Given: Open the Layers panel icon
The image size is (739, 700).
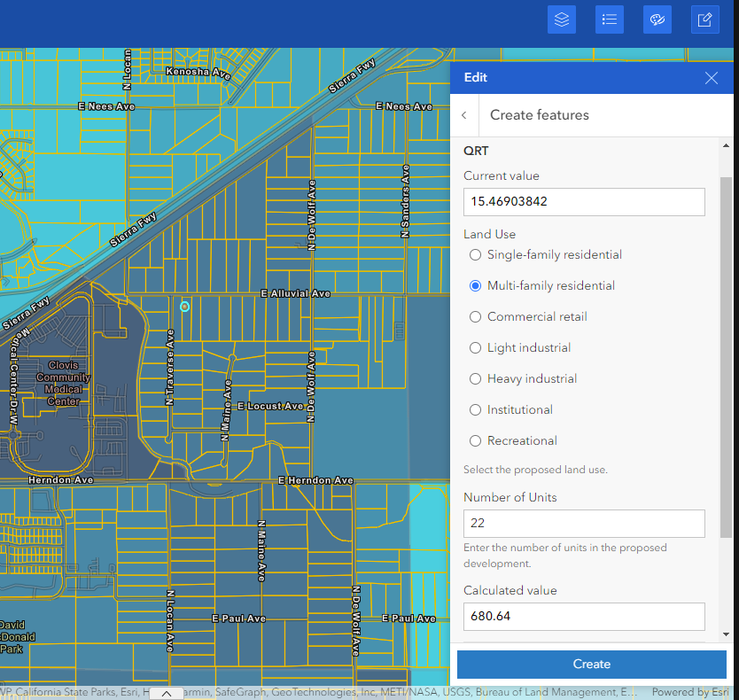Looking at the screenshot, I should pos(561,19).
